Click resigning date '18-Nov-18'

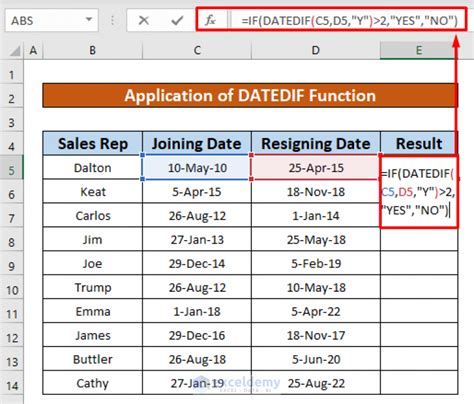[316, 192]
